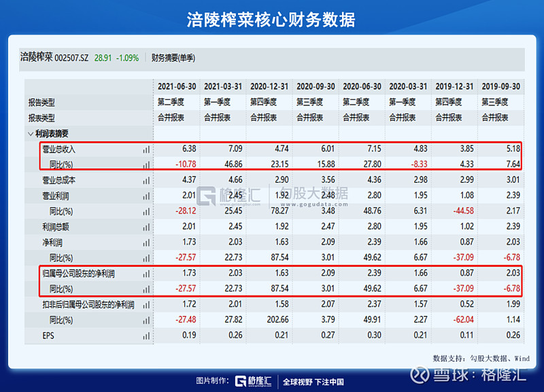Select the 2021-06-30 column header
This screenshot has height=392, width=544.
coord(177,87)
